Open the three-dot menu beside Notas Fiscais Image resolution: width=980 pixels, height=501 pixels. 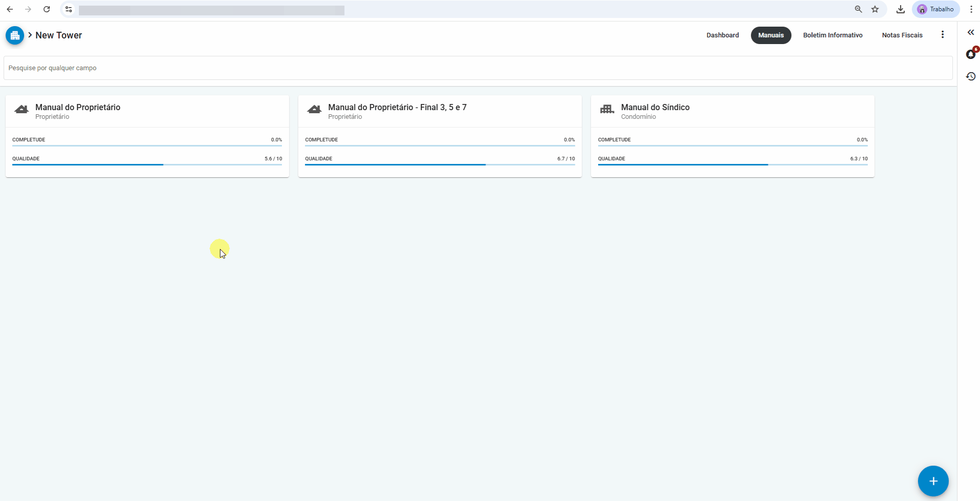click(x=943, y=35)
